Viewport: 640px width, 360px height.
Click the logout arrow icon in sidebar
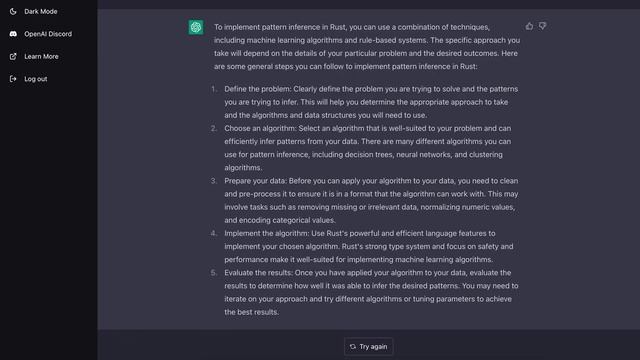coord(13,79)
